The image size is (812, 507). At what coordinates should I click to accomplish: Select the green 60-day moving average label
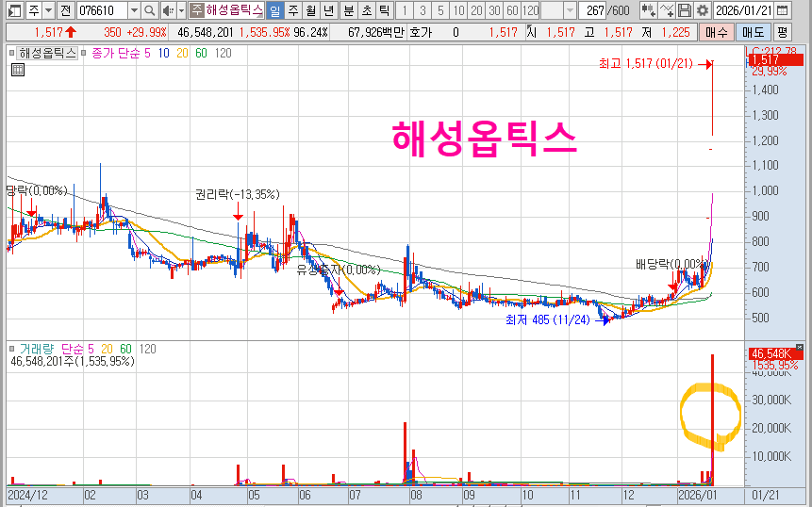pyautogui.click(x=201, y=54)
